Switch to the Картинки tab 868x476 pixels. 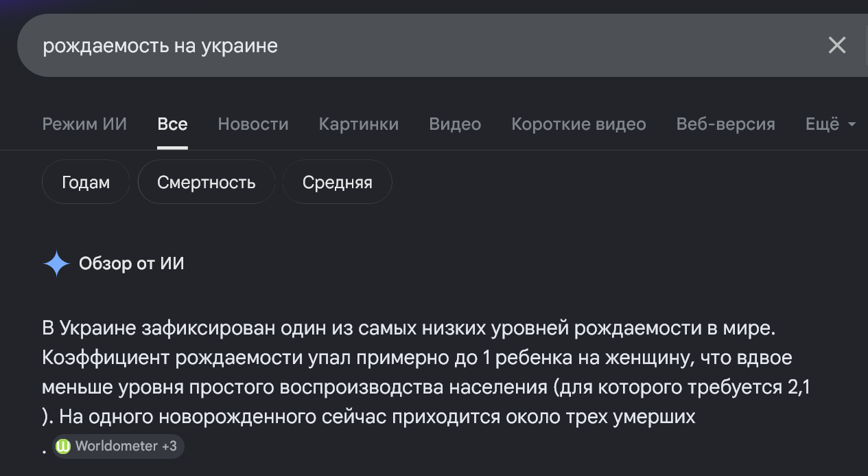(359, 124)
